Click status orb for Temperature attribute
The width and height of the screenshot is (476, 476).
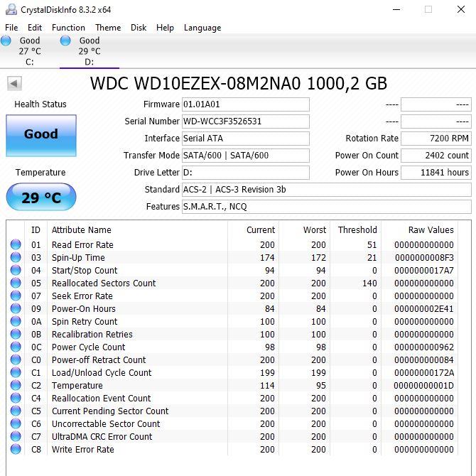(x=16, y=385)
